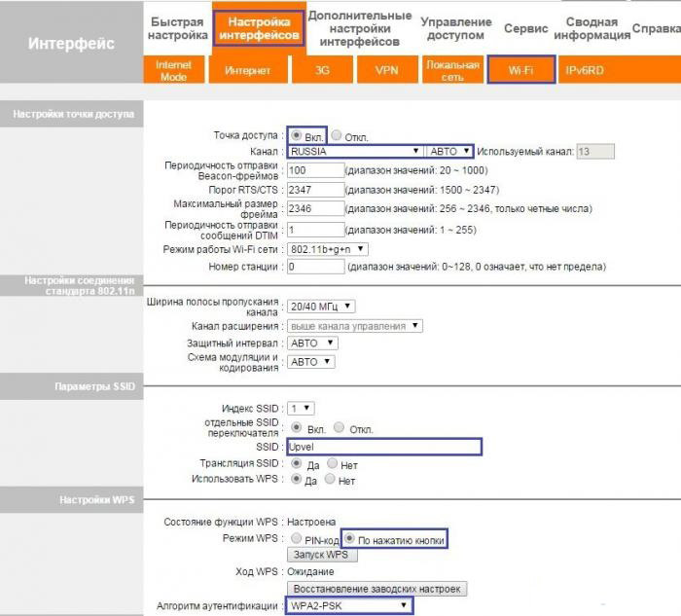Image resolution: width=681 pixels, height=616 pixels.
Task: Open the Интернет subtab
Action: tap(247, 70)
